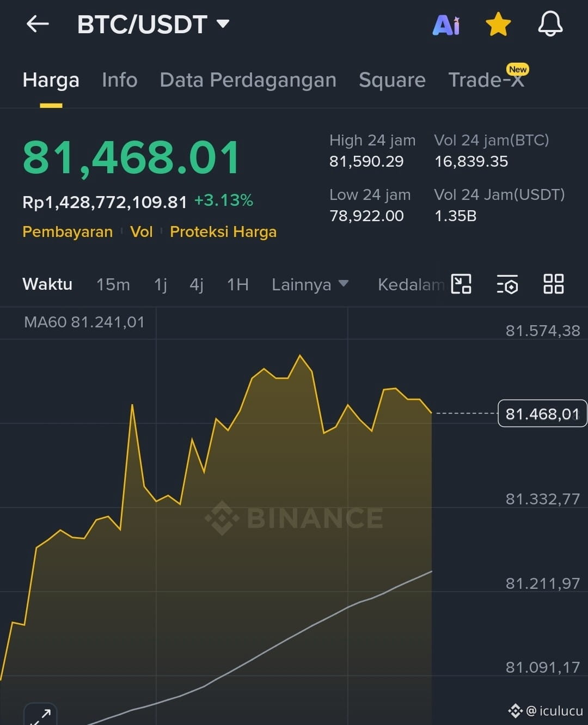Toggle the favorite star for BTC/USDT

[x=498, y=25]
